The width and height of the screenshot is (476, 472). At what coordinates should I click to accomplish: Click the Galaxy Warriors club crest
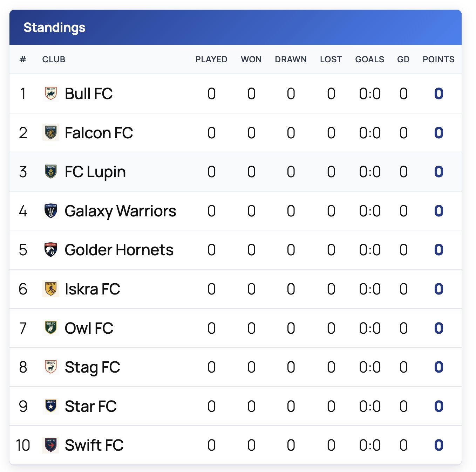51,211
